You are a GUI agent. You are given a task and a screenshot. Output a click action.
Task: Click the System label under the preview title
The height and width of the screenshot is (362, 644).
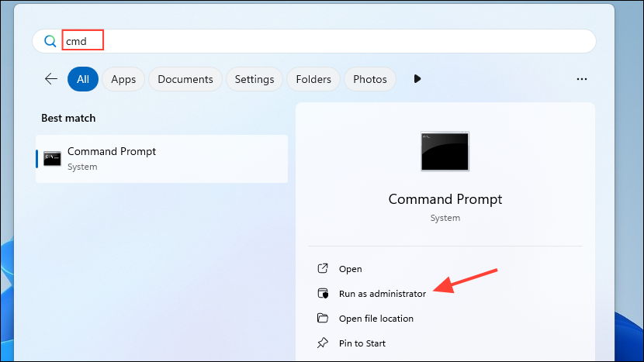[445, 218]
